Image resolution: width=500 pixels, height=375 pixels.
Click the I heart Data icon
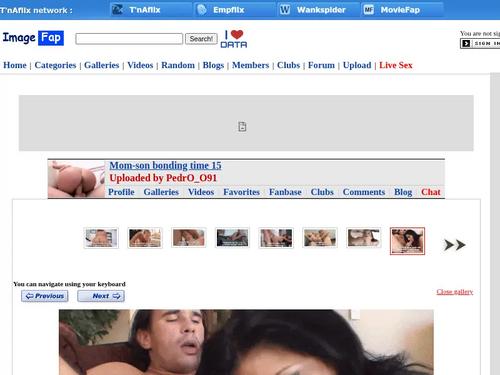coord(234,39)
